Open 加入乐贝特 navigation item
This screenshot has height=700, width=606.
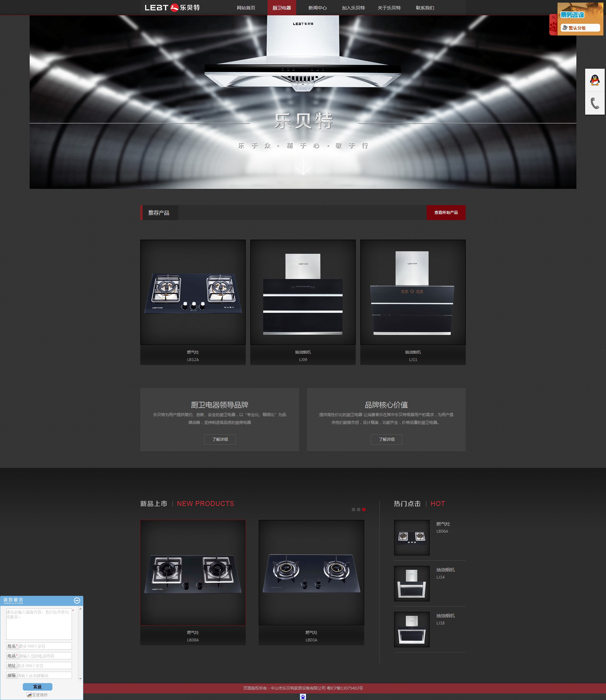click(353, 8)
